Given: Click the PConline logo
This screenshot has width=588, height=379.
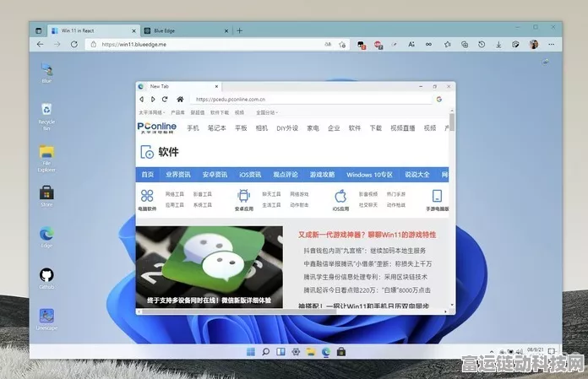Looking at the screenshot, I should pyautogui.click(x=157, y=127).
